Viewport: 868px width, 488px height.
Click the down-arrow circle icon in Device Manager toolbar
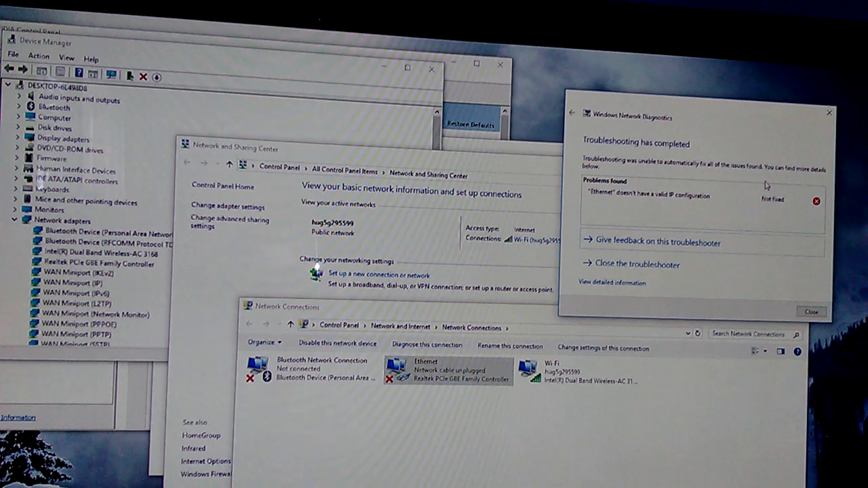(156, 77)
